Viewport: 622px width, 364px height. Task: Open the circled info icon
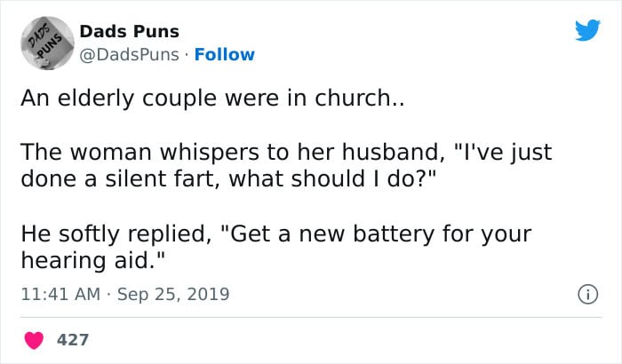pos(587,294)
